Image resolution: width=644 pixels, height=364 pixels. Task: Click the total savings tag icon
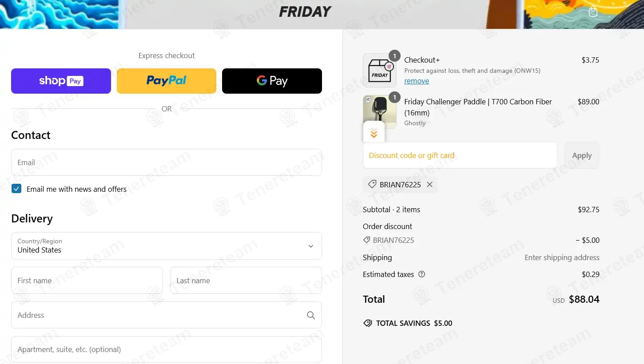click(368, 323)
